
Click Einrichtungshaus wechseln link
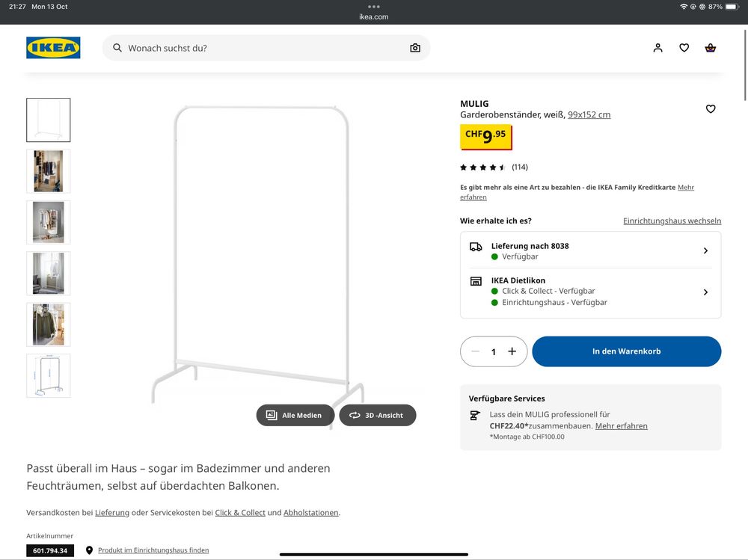672,221
